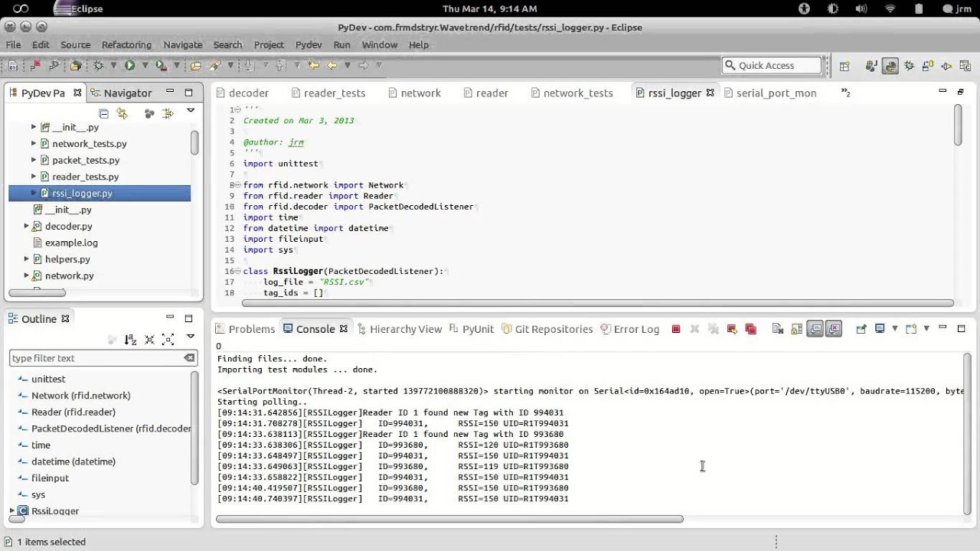Switch to the Navigator view tab
This screenshot has width=980, height=551.
pos(121,93)
